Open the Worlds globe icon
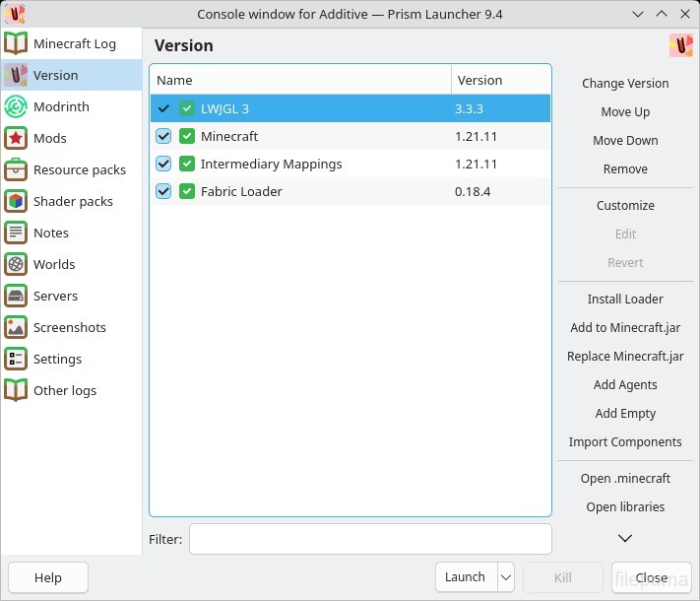The height and width of the screenshot is (601, 700). 16,264
